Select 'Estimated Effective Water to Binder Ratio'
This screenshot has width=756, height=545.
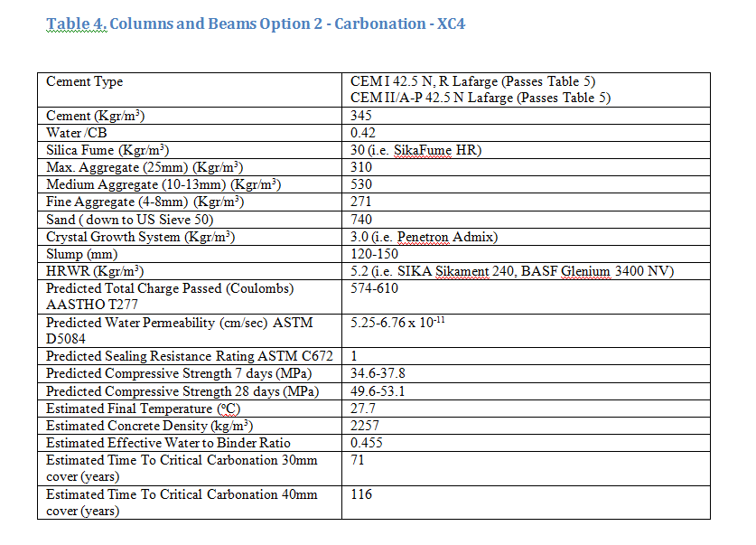(x=168, y=443)
